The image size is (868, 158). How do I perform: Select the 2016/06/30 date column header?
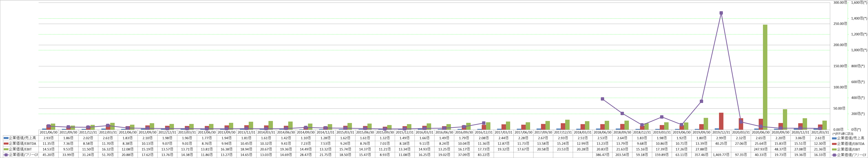(445, 132)
